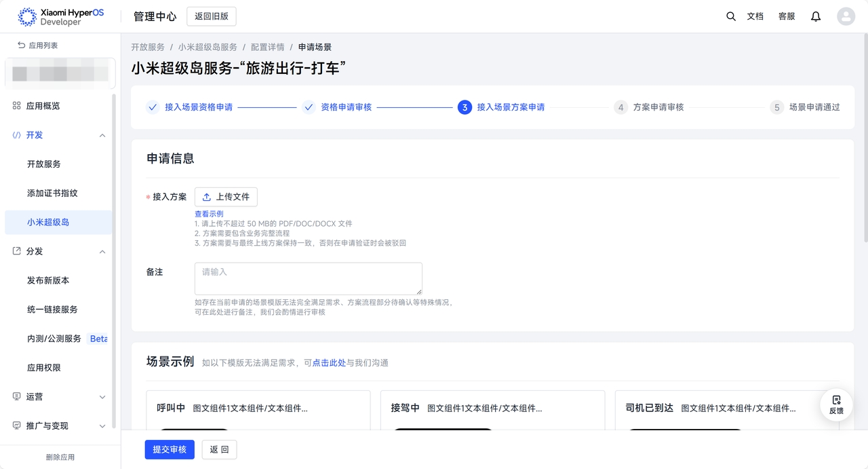868x469 pixels.
Task: Expand the 推广与变现 sidebar section
Action: click(102, 426)
